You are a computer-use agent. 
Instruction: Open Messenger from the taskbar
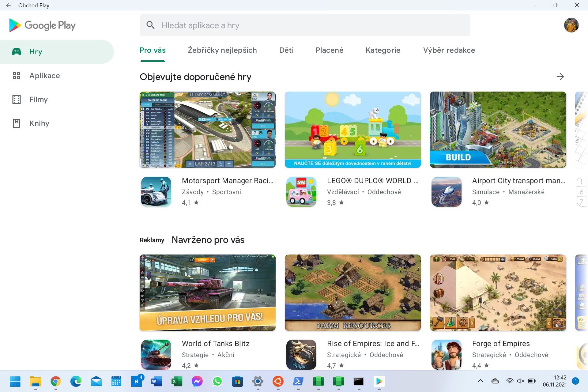pyautogui.click(x=197, y=381)
